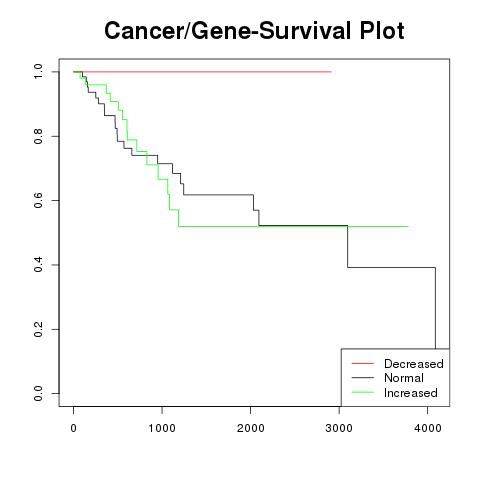Click the 1.0 y-axis tick label

38,72
